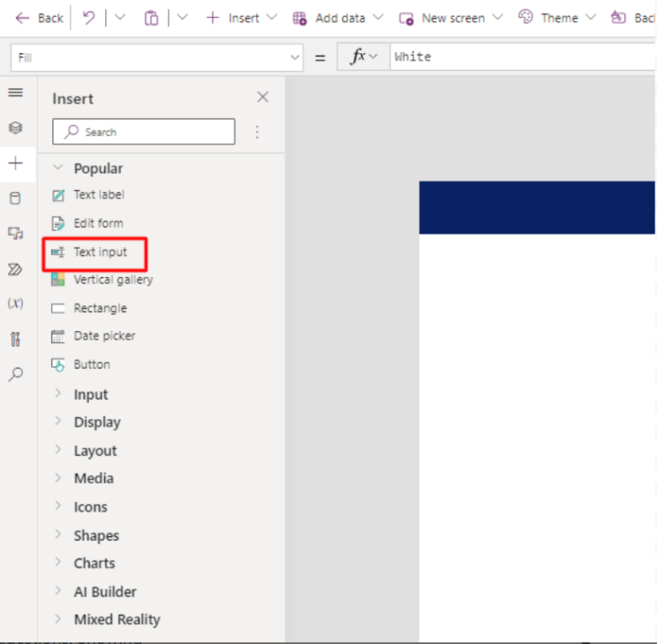Open the Theme menu
This screenshot has width=657, height=644.
click(558, 18)
